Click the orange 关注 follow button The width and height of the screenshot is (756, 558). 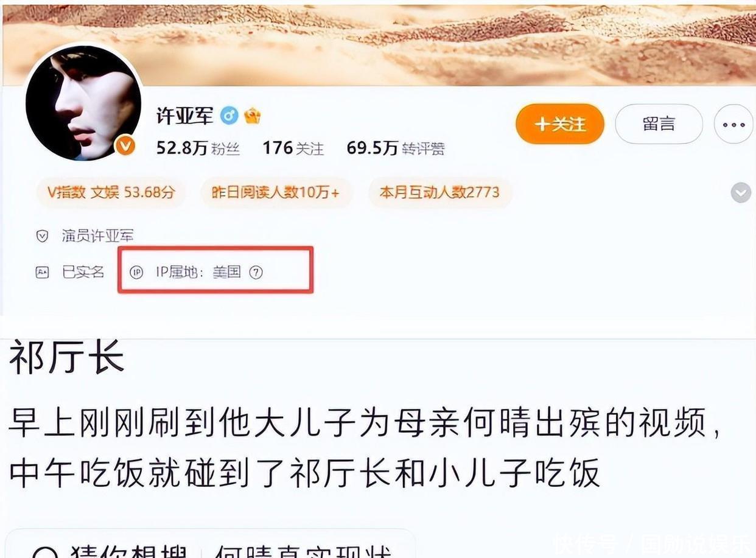pyautogui.click(x=559, y=124)
